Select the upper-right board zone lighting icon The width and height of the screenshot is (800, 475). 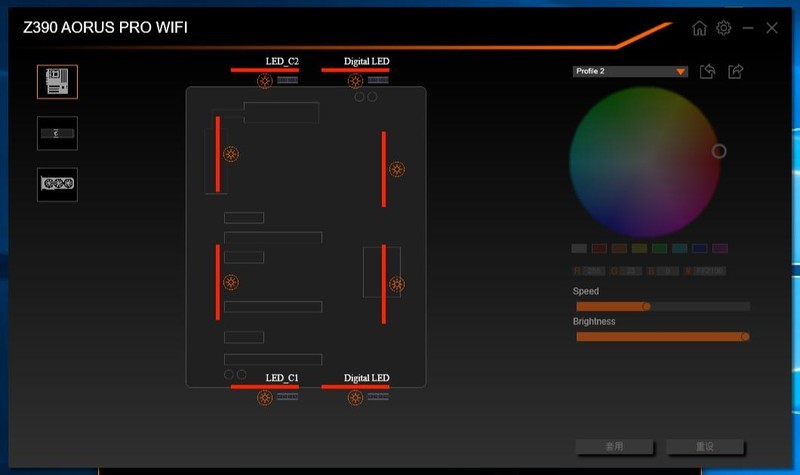coord(397,169)
